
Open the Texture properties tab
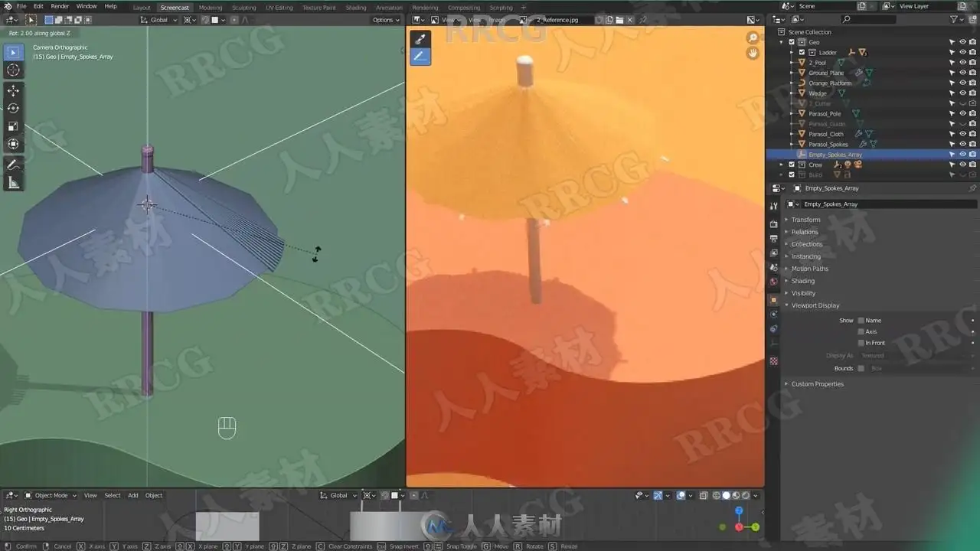pyautogui.click(x=773, y=360)
